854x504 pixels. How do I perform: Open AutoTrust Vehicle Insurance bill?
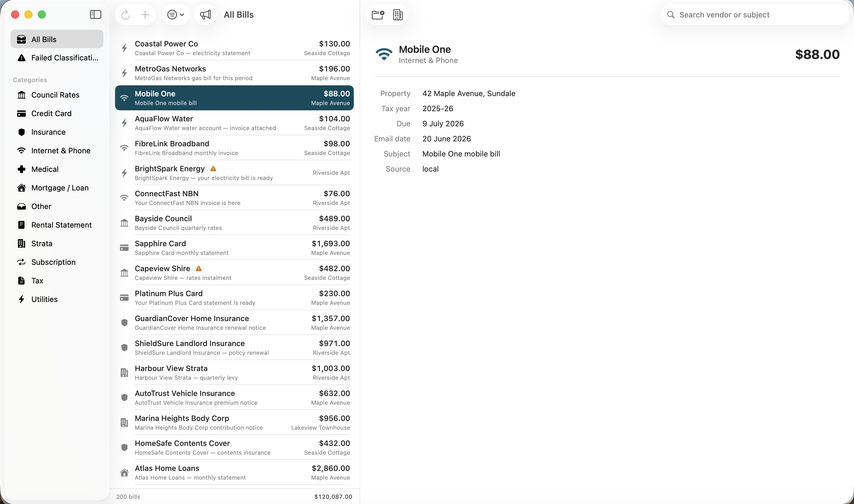[234, 397]
